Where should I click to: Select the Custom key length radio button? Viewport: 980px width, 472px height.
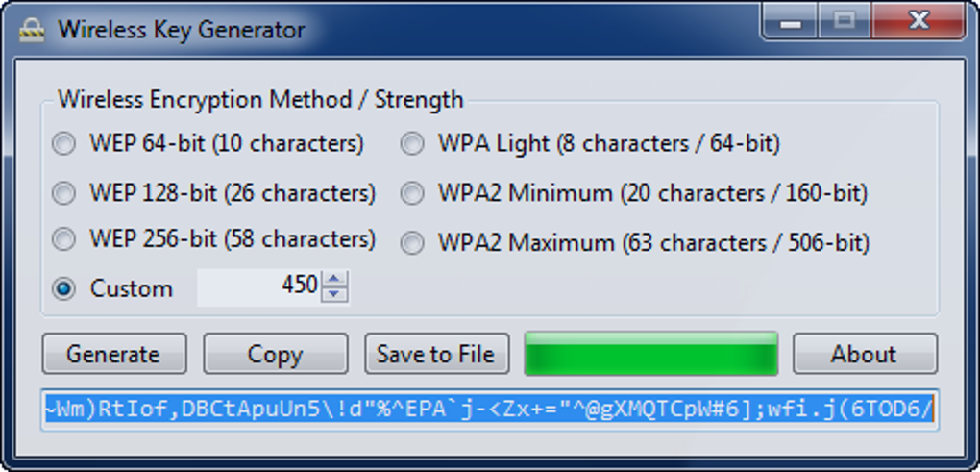(x=63, y=288)
